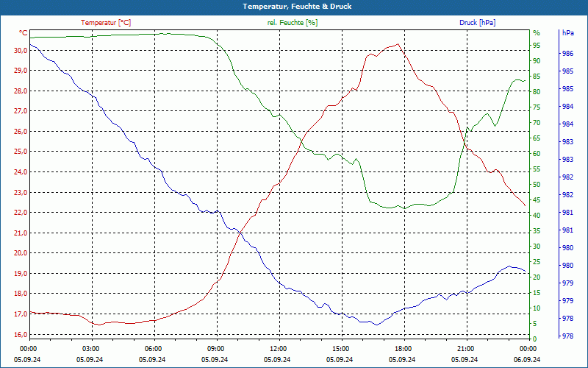The image size is (588, 368).
Task: Click the green '80' humidity axis value
Action: point(537,91)
